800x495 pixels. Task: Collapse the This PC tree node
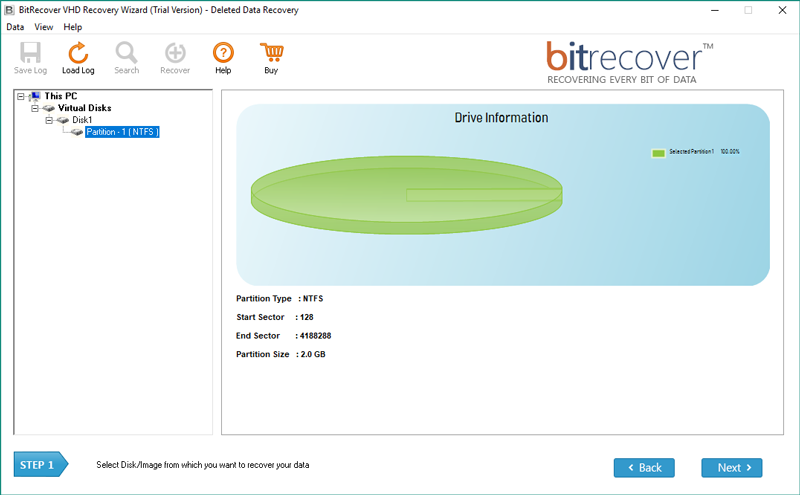[21, 96]
